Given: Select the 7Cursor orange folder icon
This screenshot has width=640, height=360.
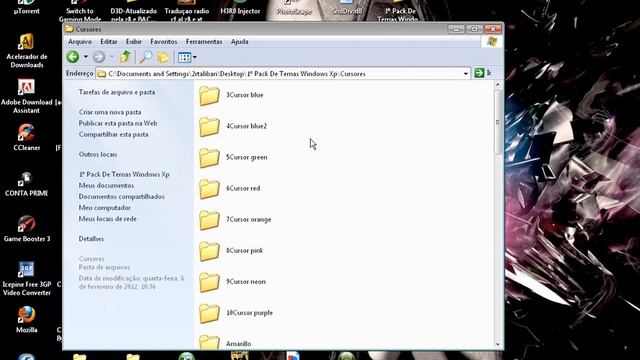Looking at the screenshot, I should coord(209,220).
